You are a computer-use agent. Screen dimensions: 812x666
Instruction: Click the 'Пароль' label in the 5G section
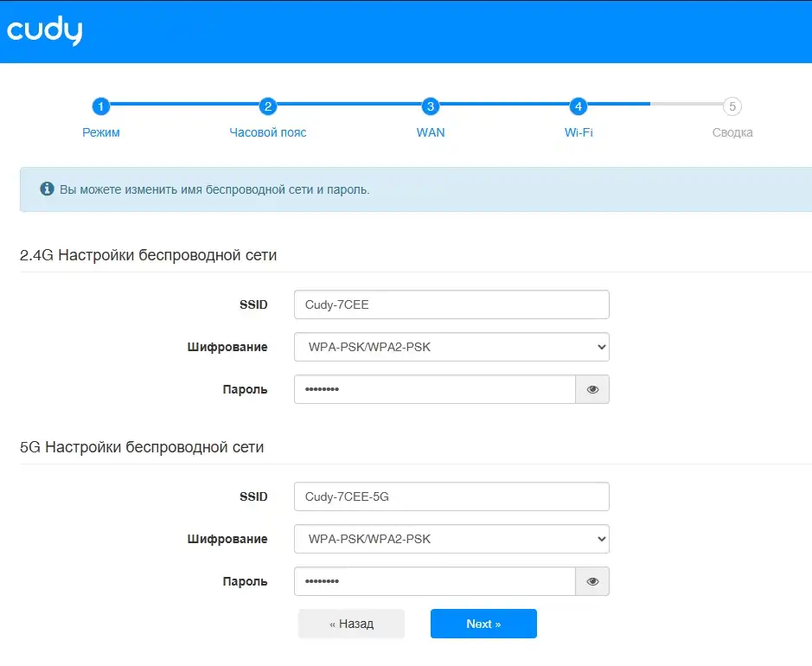(245, 581)
